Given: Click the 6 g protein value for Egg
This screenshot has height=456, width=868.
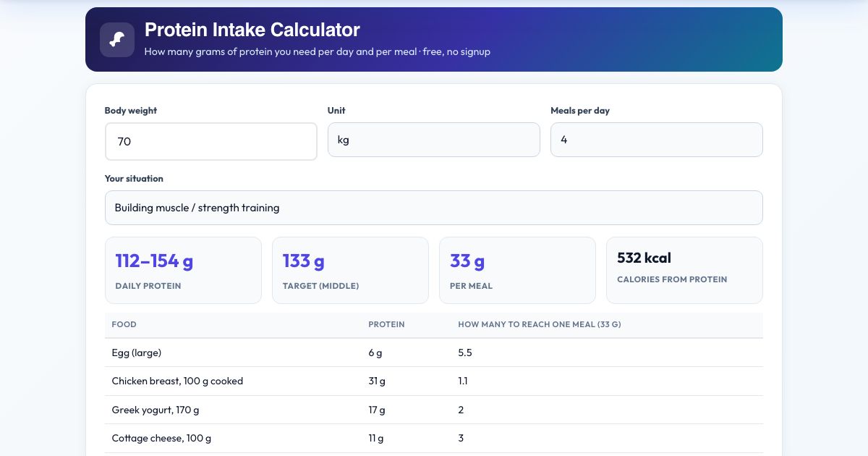Looking at the screenshot, I should click(x=375, y=352).
